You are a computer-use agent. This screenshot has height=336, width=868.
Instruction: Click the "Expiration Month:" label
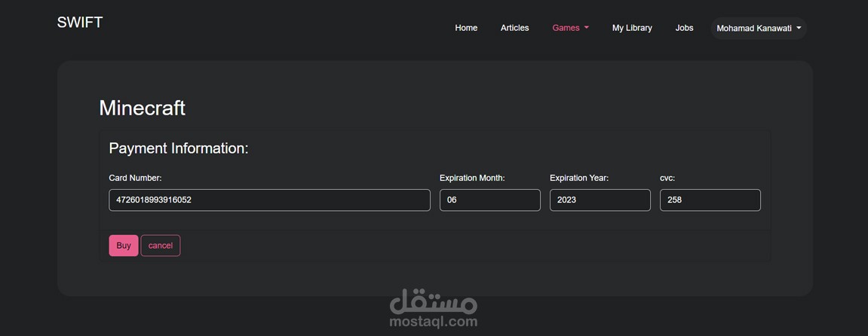point(472,178)
